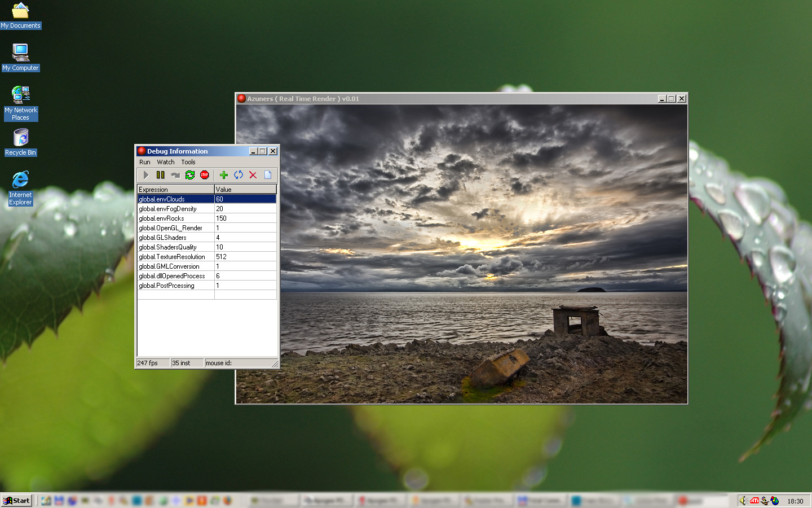This screenshot has width=812, height=508.
Task: Open the Tools menu
Action: (x=188, y=162)
